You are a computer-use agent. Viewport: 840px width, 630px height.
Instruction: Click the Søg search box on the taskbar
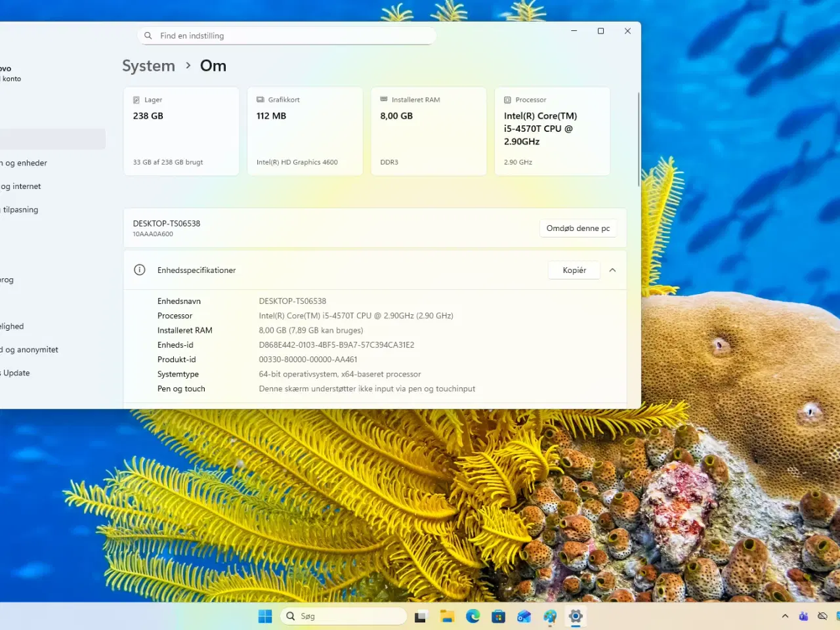click(x=343, y=616)
